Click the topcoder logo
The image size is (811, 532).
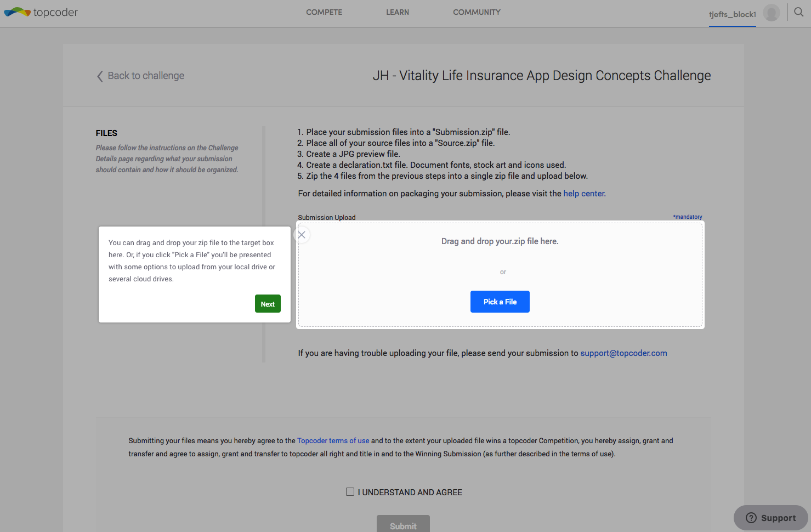point(41,12)
